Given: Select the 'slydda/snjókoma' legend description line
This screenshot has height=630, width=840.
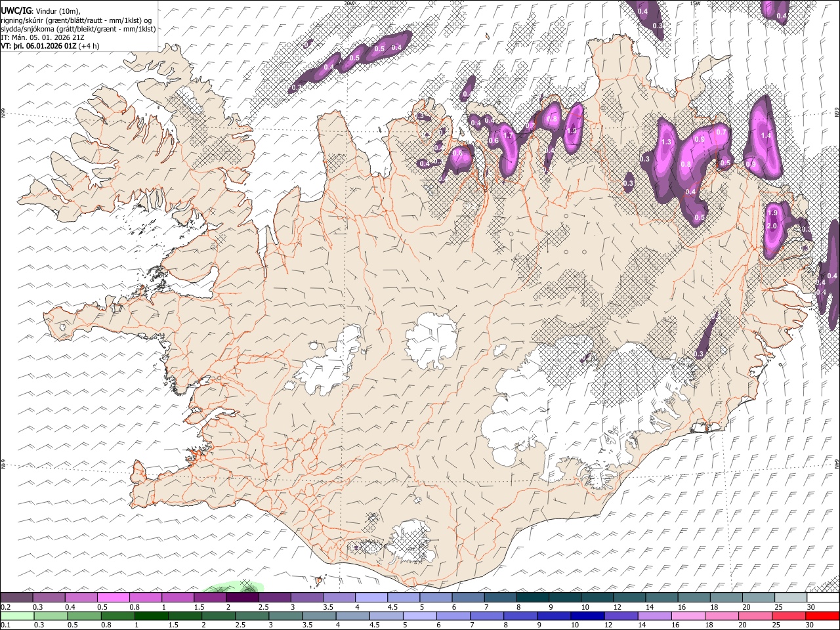Looking at the screenshot, I should click(x=78, y=29).
